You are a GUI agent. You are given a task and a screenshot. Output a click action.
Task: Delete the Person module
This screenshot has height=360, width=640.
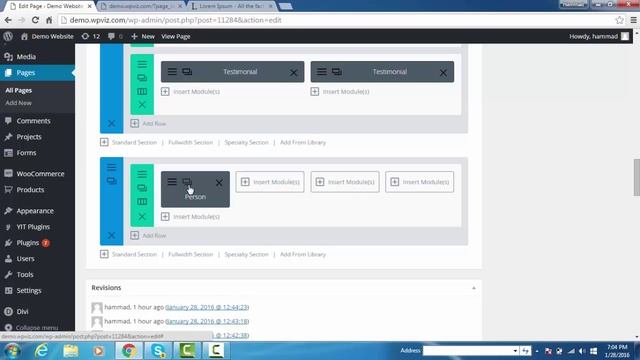pyautogui.click(x=219, y=182)
